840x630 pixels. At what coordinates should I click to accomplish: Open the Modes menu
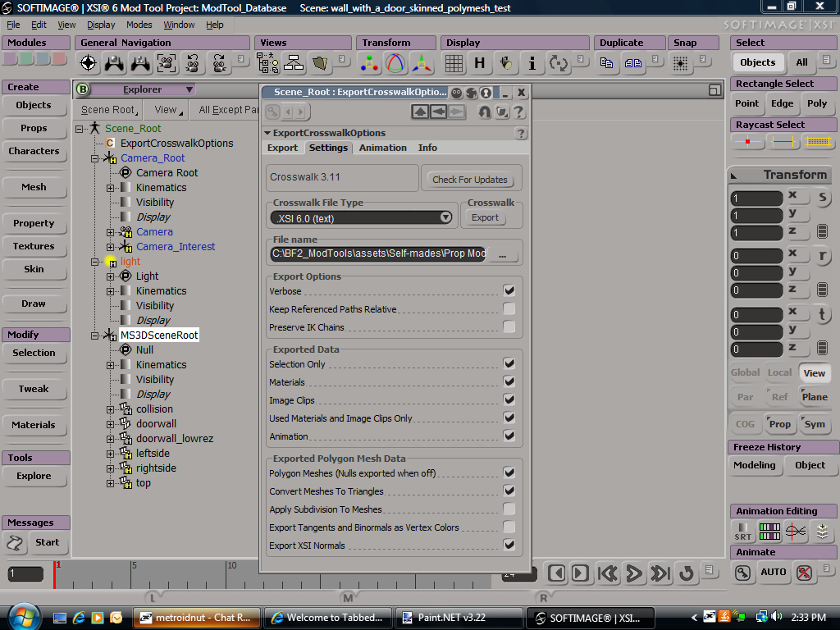tap(139, 25)
